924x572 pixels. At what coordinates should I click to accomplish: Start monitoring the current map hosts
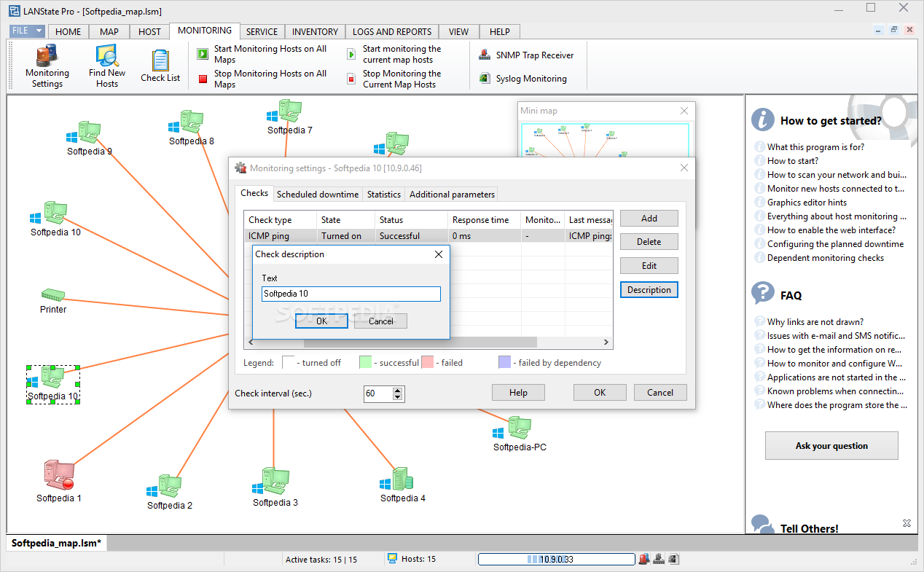click(395, 55)
